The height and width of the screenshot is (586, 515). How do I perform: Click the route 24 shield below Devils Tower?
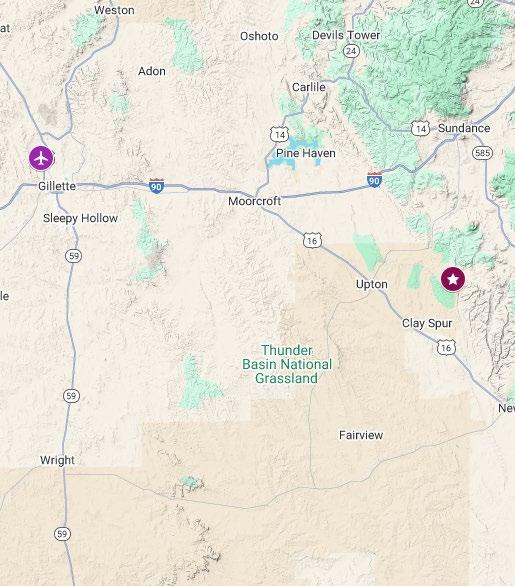[351, 51]
